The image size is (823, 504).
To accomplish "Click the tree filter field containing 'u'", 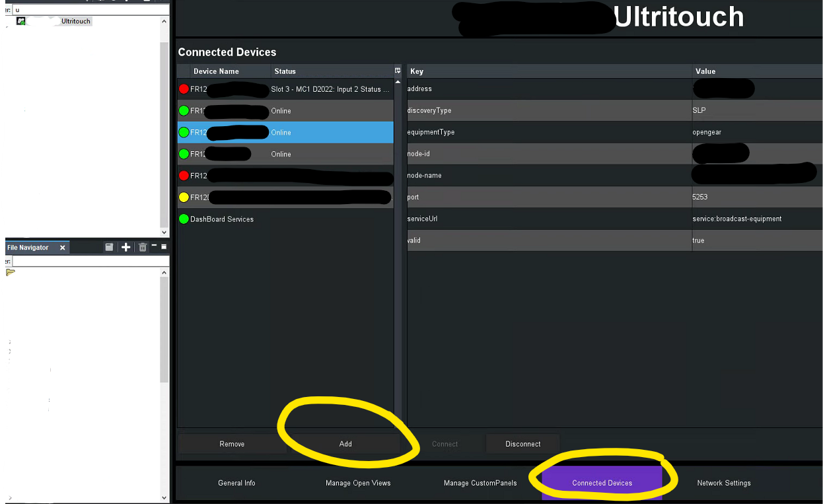I will tap(90, 10).
